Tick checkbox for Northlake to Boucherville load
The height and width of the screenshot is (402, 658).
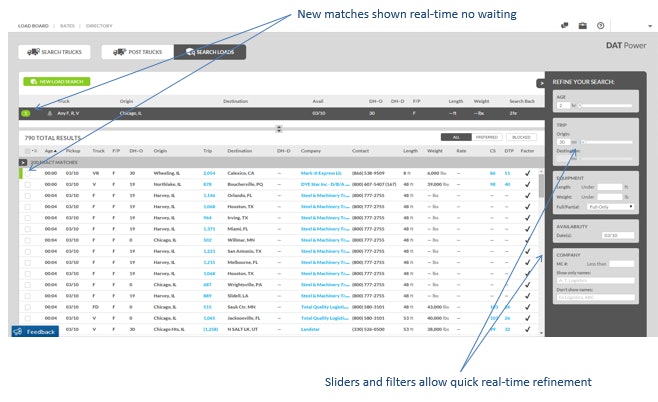click(x=28, y=184)
